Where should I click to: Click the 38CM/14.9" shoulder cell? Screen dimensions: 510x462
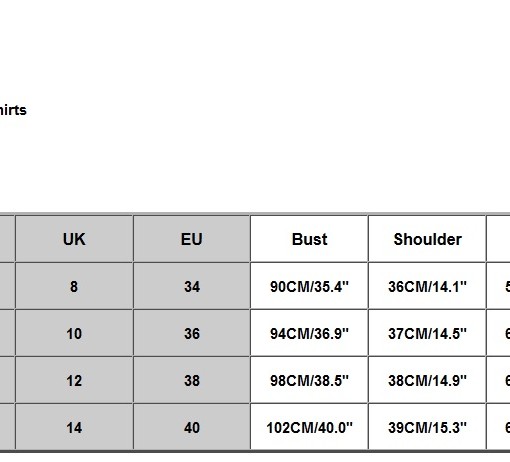(427, 380)
